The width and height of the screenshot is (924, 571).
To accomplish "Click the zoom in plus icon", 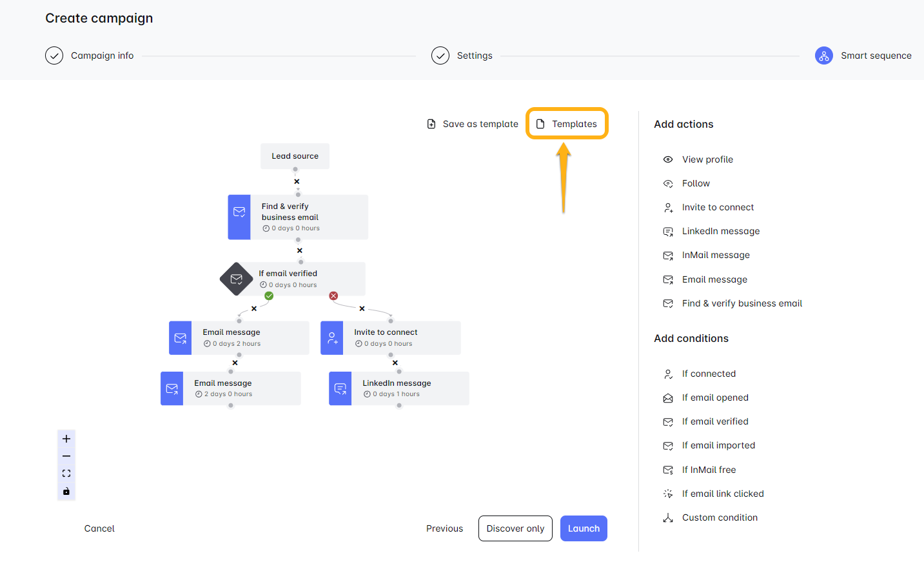I will [x=66, y=439].
